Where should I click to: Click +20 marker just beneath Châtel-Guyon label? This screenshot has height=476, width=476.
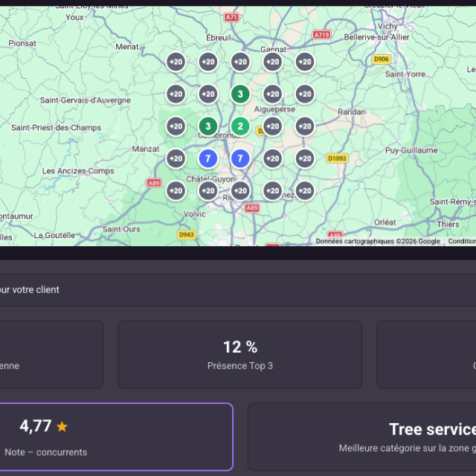(x=208, y=190)
